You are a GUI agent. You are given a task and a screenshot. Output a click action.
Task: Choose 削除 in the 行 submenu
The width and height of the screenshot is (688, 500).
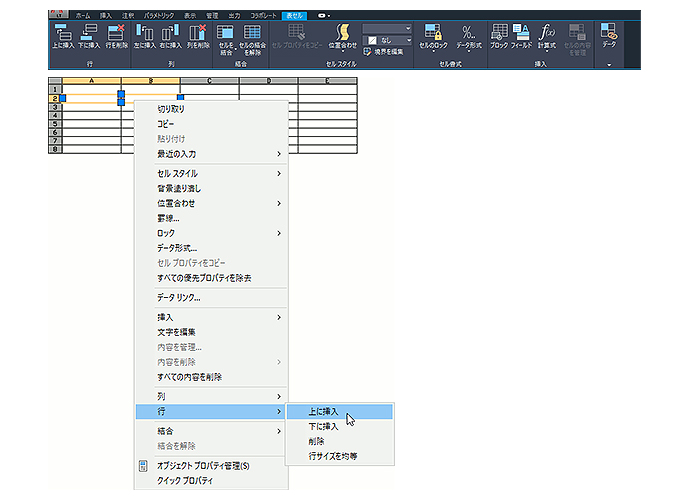[340, 441]
